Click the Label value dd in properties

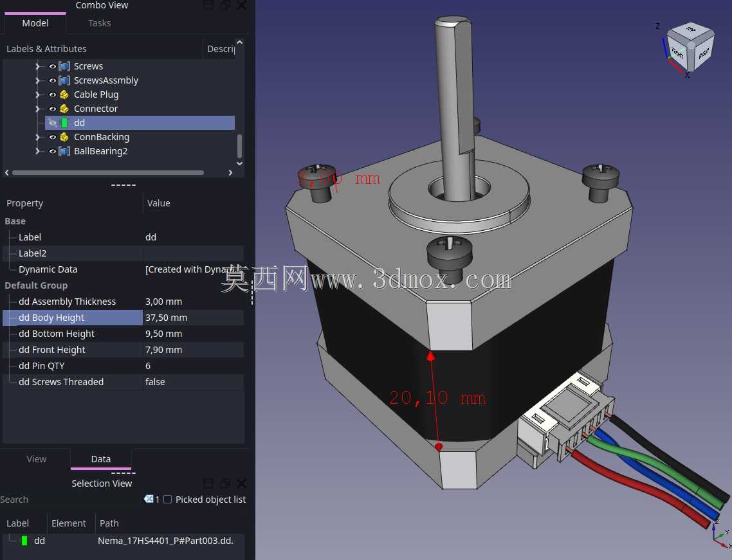coord(193,237)
